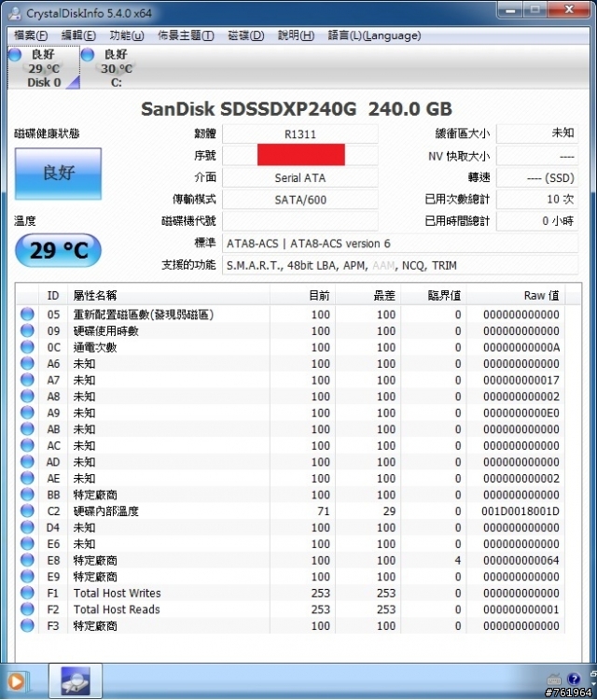Select the Total Host Writes attribute name
The image size is (597, 700).
[117, 593]
